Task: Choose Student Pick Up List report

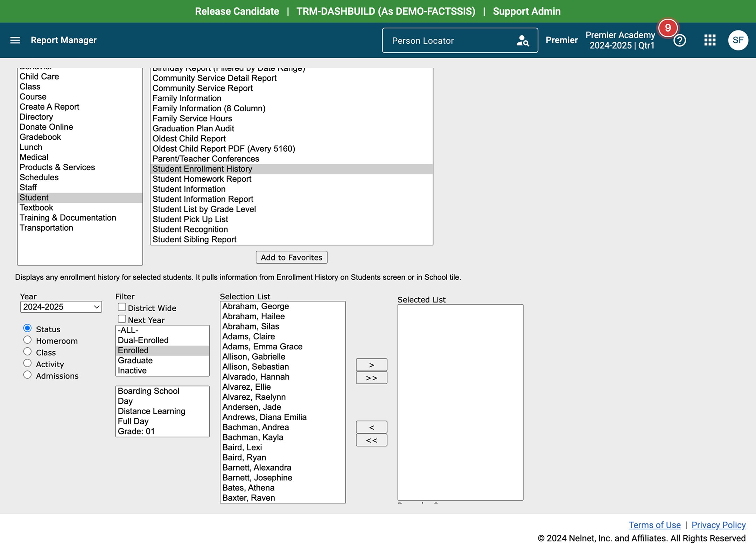Action: 190,219
